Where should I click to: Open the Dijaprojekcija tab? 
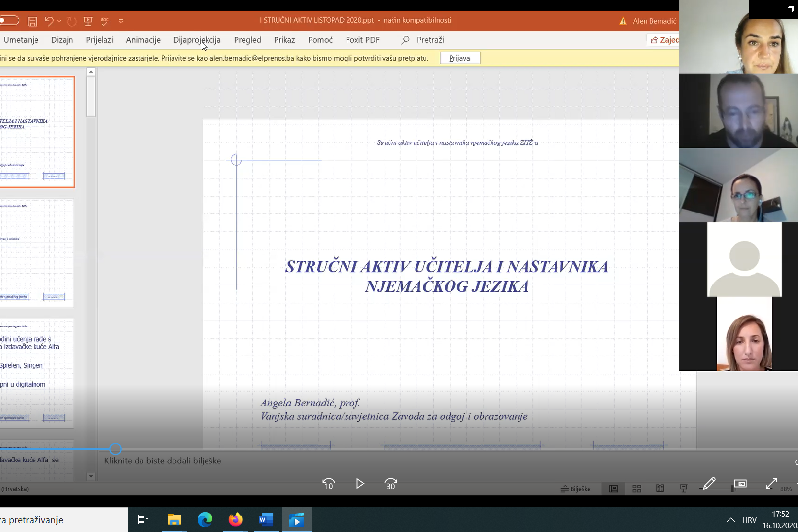tap(197, 40)
